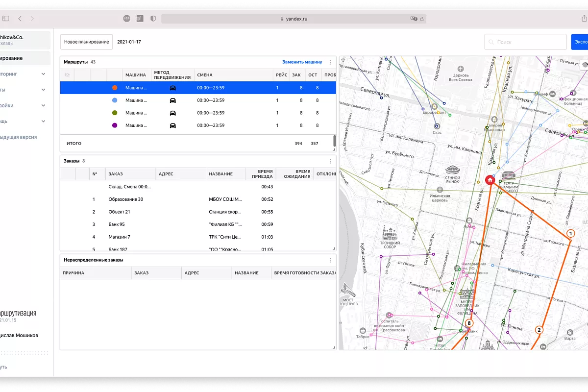Expand the settings sidebar section chevron

(x=43, y=105)
